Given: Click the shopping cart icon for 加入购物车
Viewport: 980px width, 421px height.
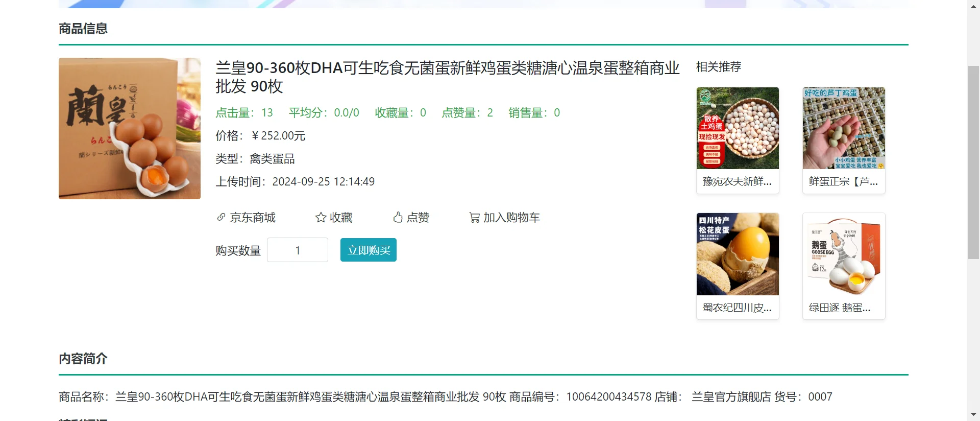Looking at the screenshot, I should coord(474,218).
